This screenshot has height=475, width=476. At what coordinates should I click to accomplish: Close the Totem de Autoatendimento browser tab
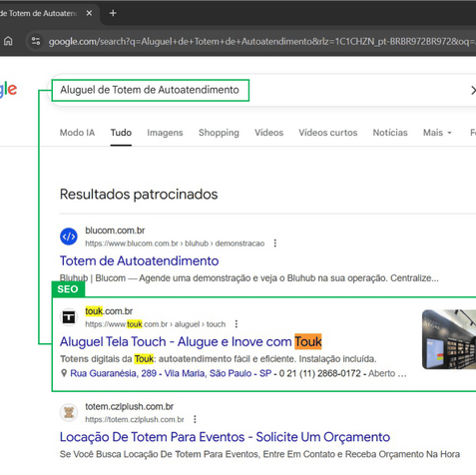89,13
